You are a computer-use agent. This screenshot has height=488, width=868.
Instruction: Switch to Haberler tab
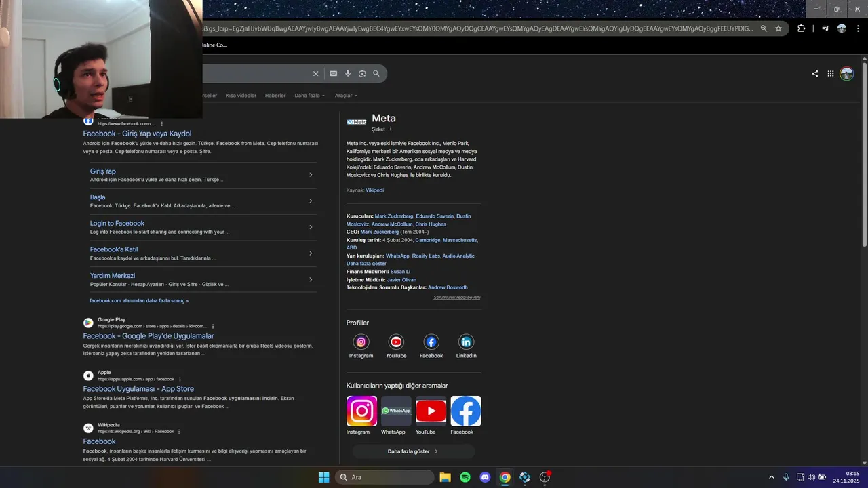point(275,96)
